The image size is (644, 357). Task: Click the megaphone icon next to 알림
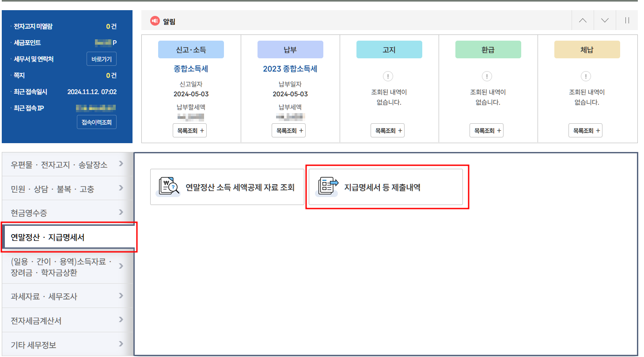click(155, 20)
